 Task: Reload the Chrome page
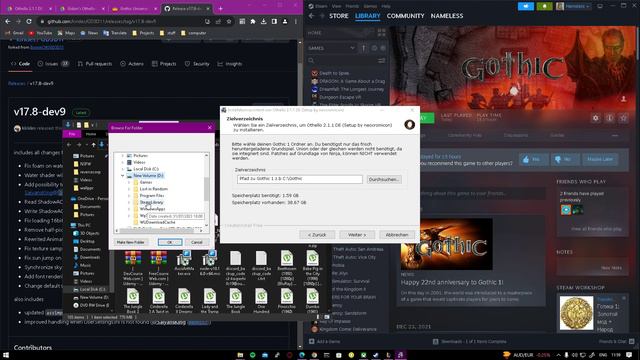pyautogui.click(x=29, y=21)
